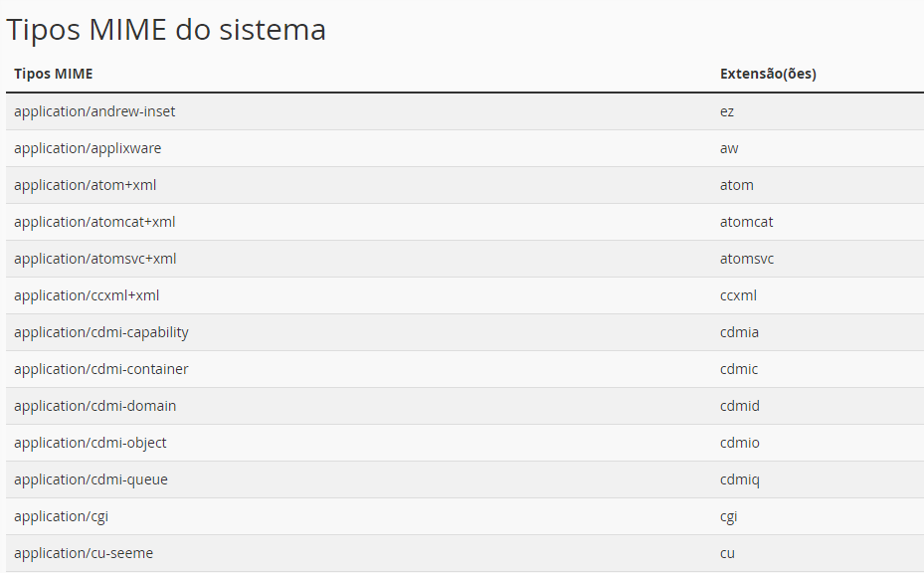The width and height of the screenshot is (924, 573).
Task: Select the application/atomcat+xml row
Action: 464,222
